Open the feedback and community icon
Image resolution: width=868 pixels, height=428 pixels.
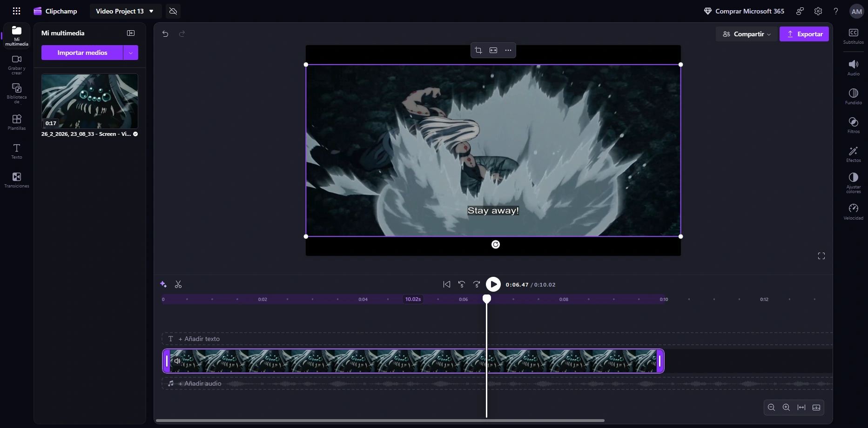800,11
